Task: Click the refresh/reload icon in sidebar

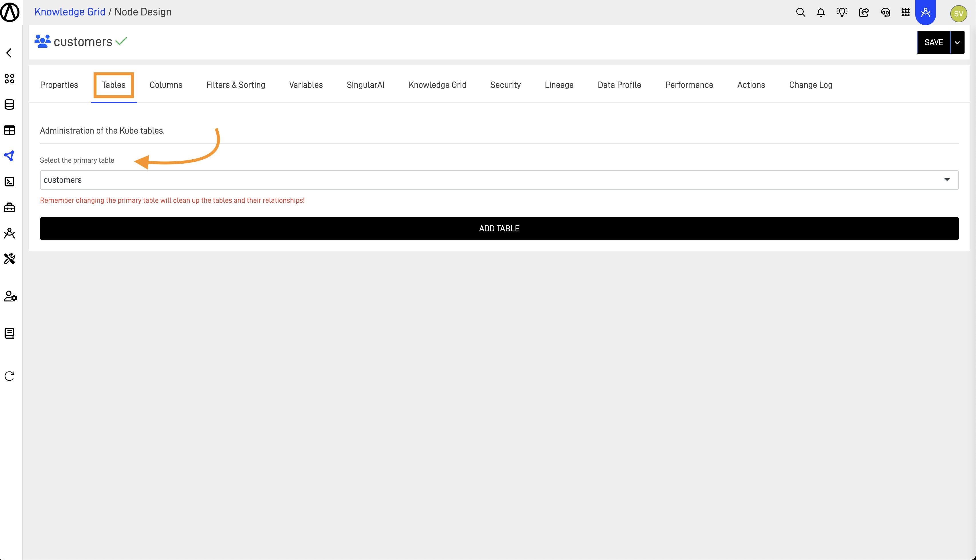Action: click(x=9, y=376)
